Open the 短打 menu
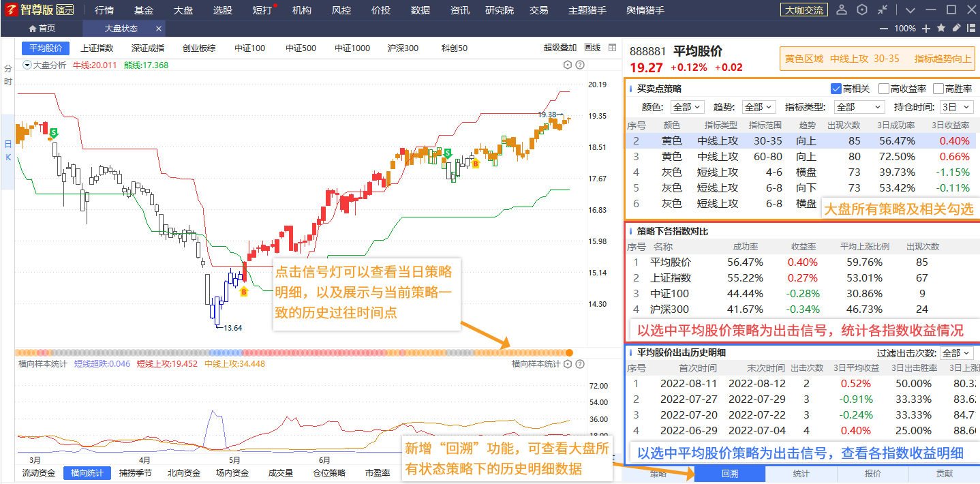 tap(262, 10)
